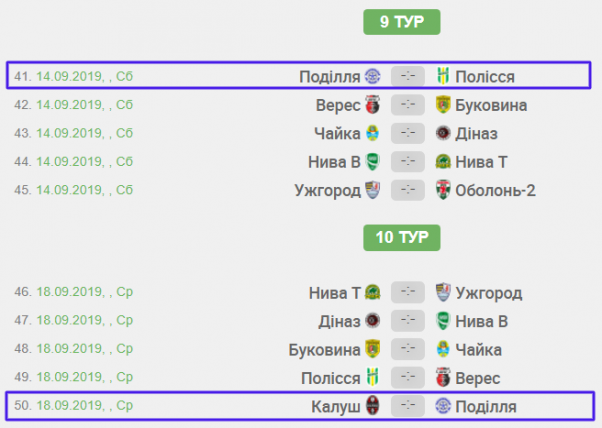Click Polissya crest in match 41
This screenshot has width=602, height=428.
443,77
